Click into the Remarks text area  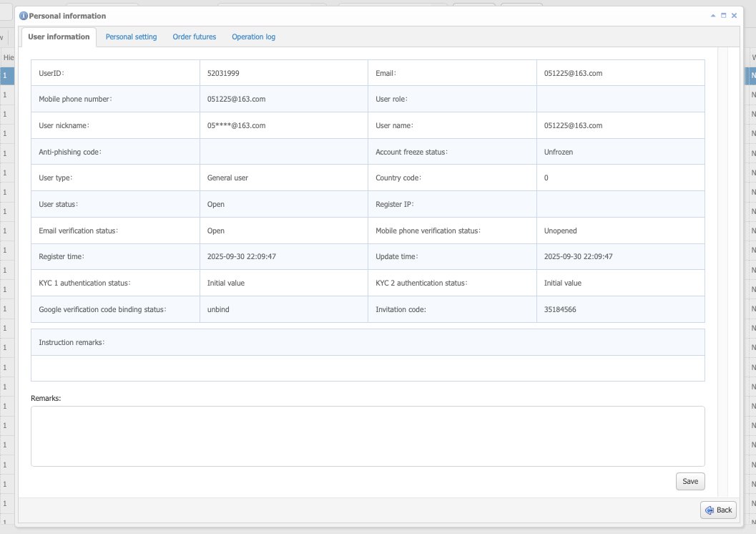368,436
